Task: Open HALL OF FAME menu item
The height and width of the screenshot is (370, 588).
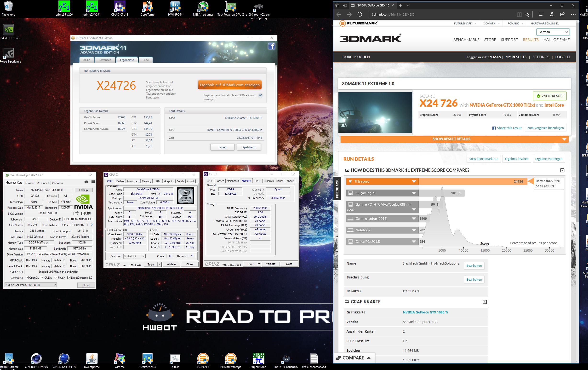Action: point(556,40)
